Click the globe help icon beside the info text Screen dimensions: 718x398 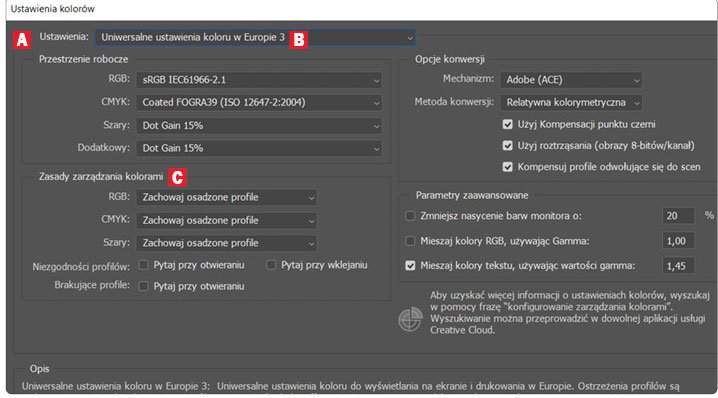410,319
